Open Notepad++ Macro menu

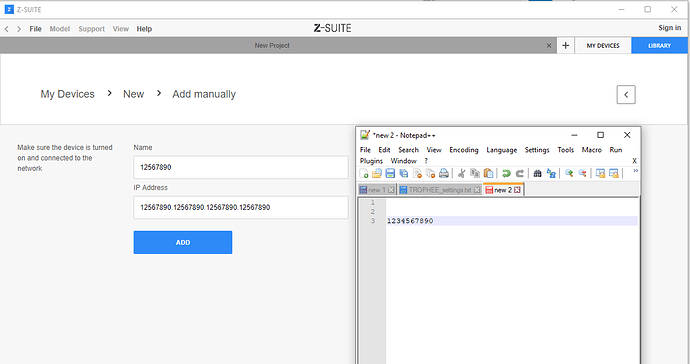591,150
